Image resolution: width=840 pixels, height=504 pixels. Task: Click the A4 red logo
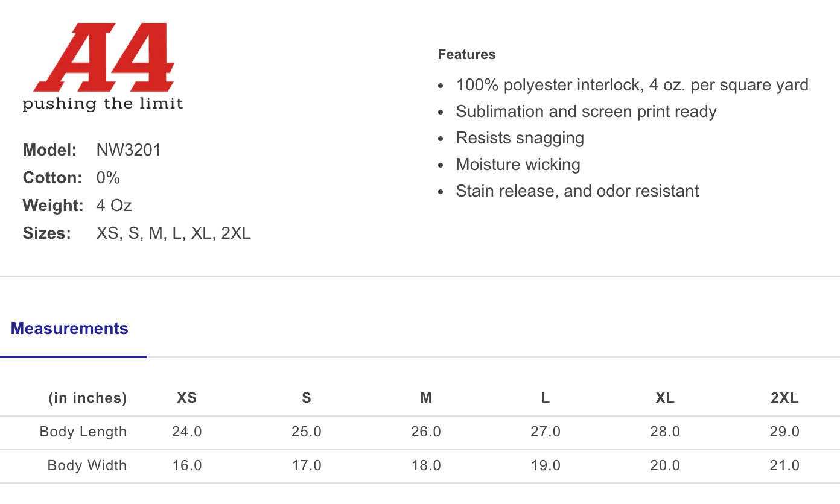coord(104,57)
